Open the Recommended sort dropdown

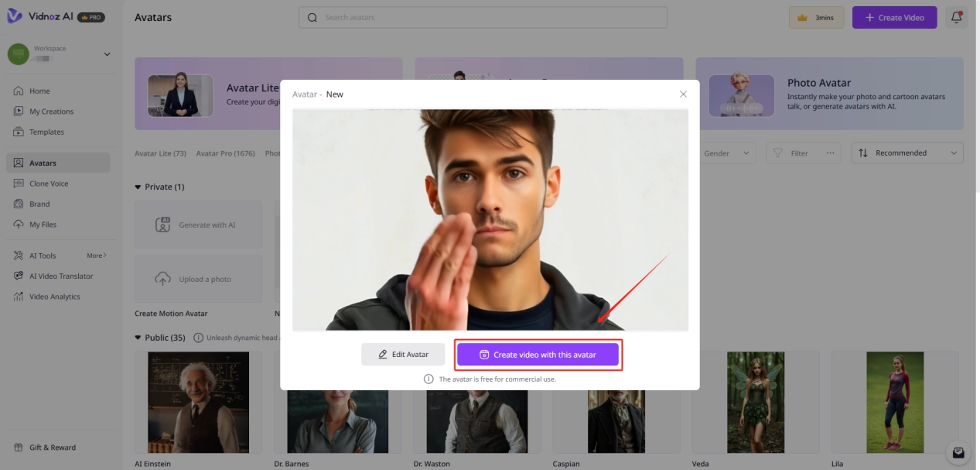tap(907, 153)
